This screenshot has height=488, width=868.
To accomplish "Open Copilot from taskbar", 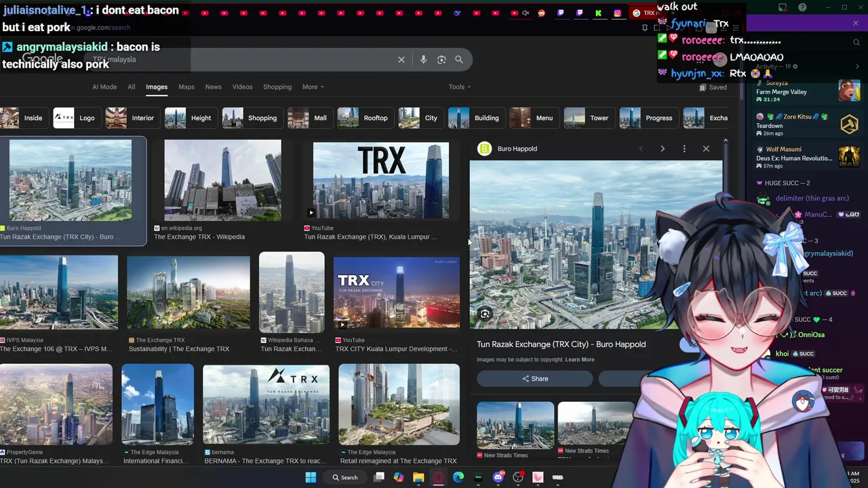I will (399, 477).
